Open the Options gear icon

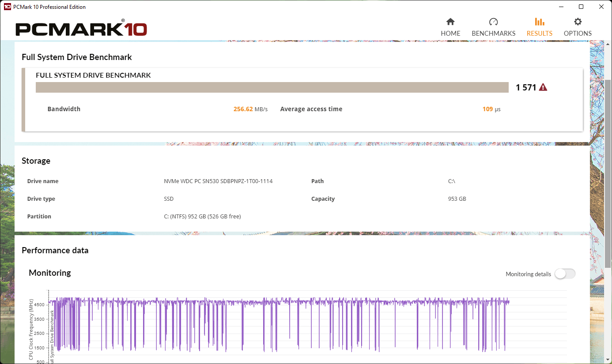tap(578, 22)
